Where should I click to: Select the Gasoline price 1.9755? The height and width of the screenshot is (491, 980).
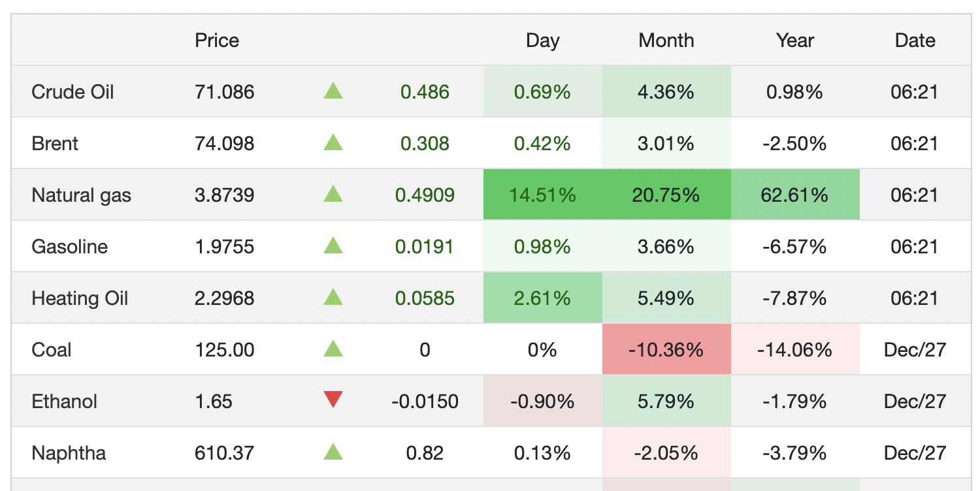coord(224,246)
